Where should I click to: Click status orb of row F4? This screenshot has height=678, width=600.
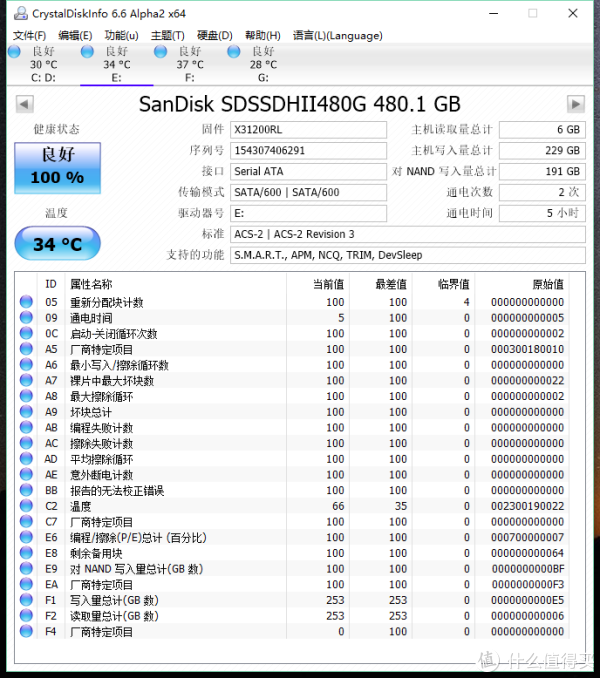26,631
